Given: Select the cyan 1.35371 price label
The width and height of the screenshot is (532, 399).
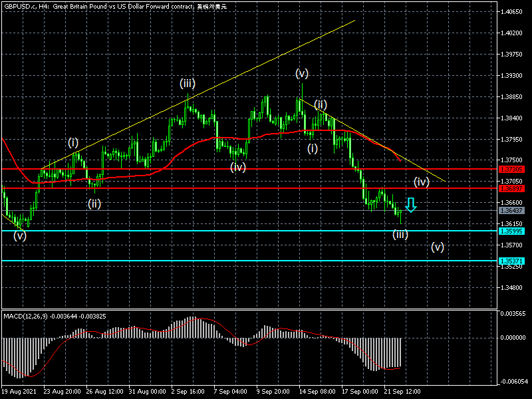Looking at the screenshot, I should (511, 261).
